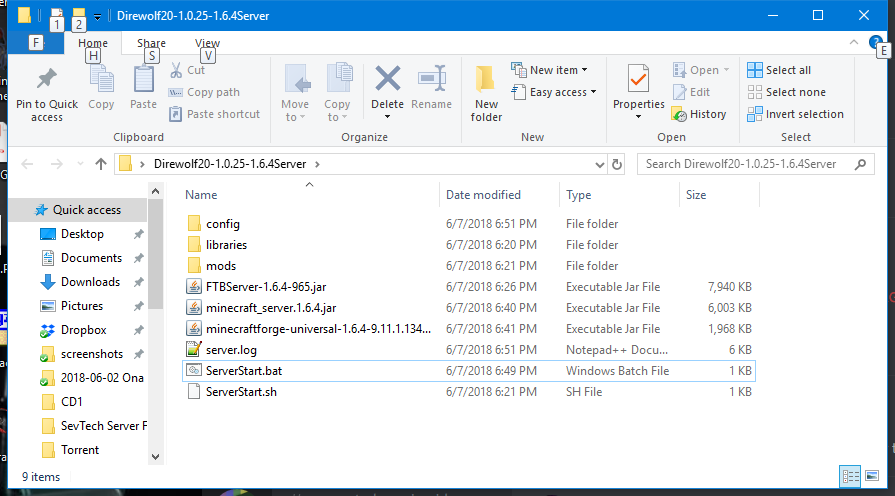Expand the New item dropdown

tap(549, 70)
